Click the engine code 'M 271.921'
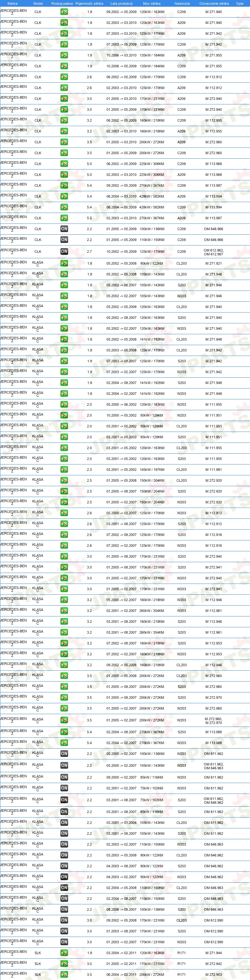This screenshot has width=250, height=980. pyautogui.click(x=214, y=263)
